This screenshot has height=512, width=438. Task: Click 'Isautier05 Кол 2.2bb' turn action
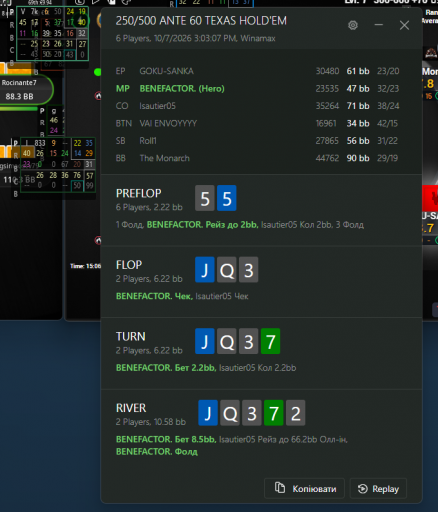(257, 368)
